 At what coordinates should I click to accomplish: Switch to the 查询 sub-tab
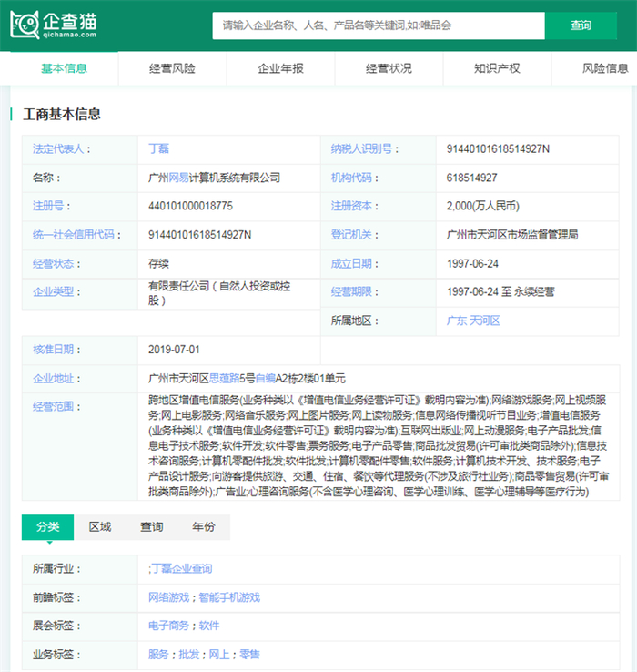point(152,527)
